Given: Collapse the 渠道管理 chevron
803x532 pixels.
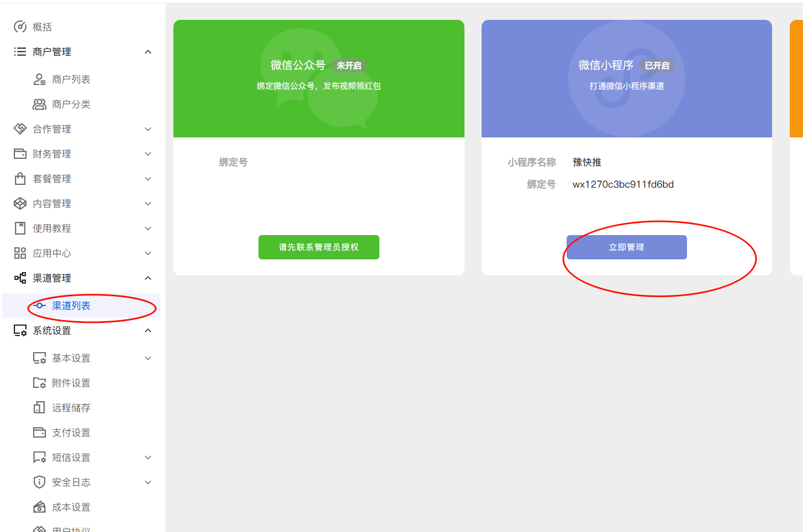Looking at the screenshot, I should [x=148, y=278].
